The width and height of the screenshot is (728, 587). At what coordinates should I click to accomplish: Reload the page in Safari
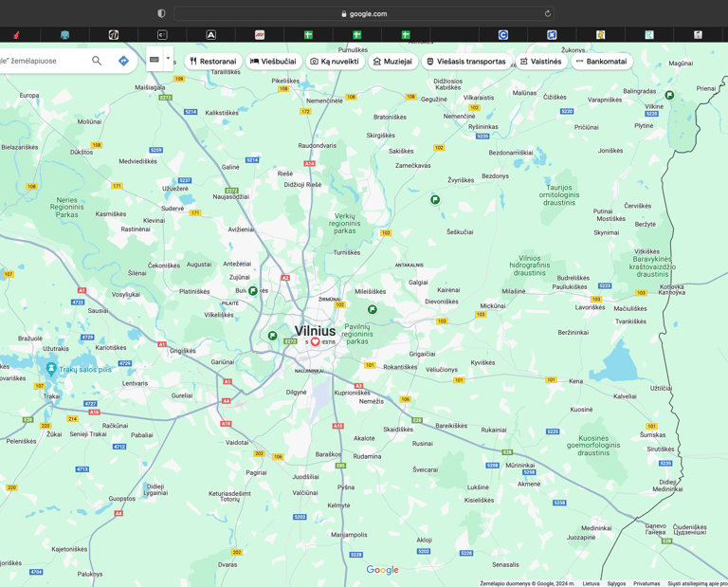tap(547, 14)
